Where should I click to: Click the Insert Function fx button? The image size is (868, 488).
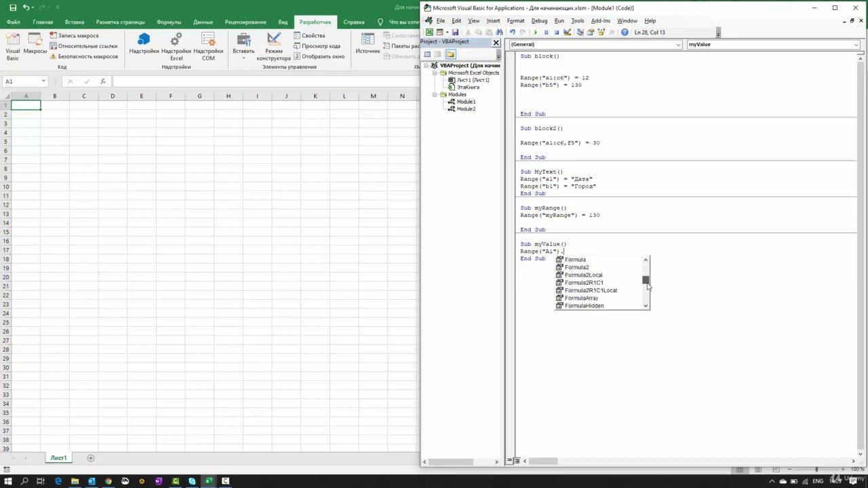point(102,81)
